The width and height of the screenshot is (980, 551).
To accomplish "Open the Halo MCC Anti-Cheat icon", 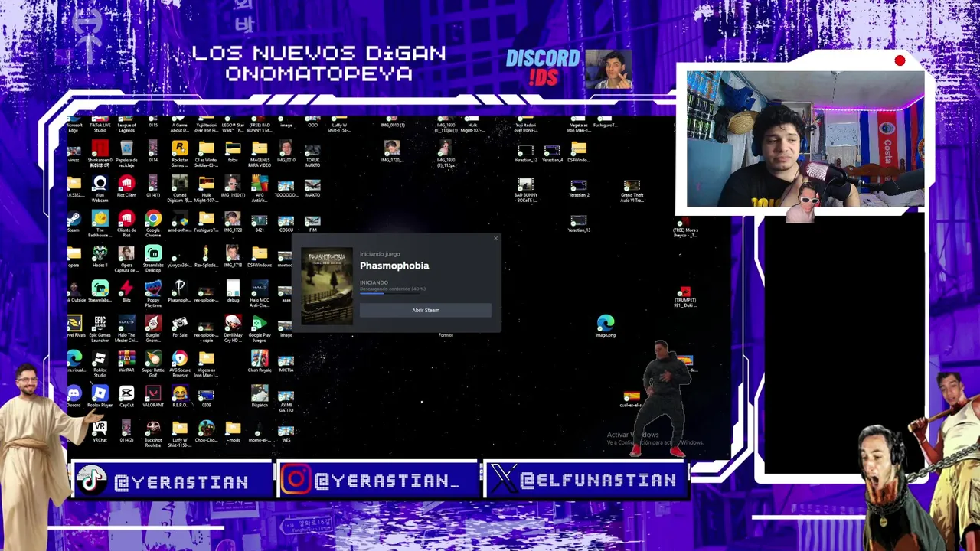I will [260, 288].
